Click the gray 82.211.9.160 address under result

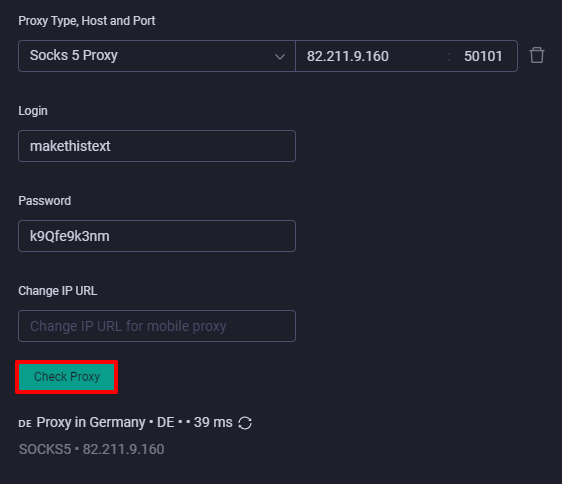click(123, 449)
